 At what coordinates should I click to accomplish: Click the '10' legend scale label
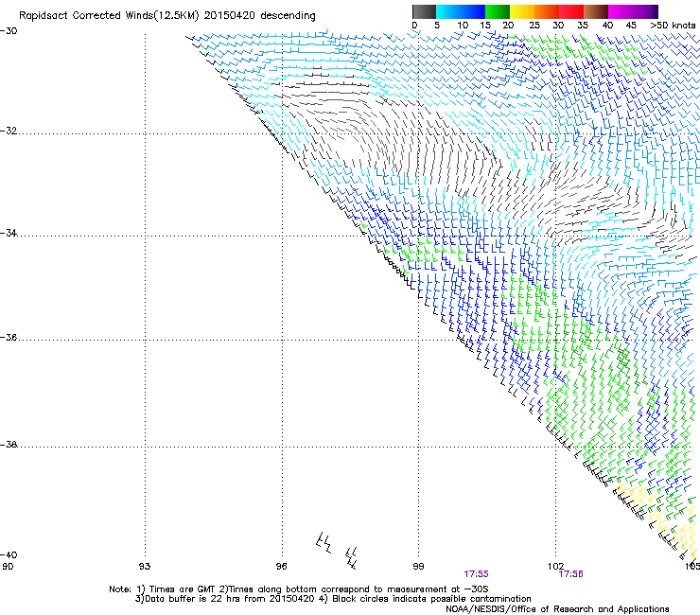point(463,26)
